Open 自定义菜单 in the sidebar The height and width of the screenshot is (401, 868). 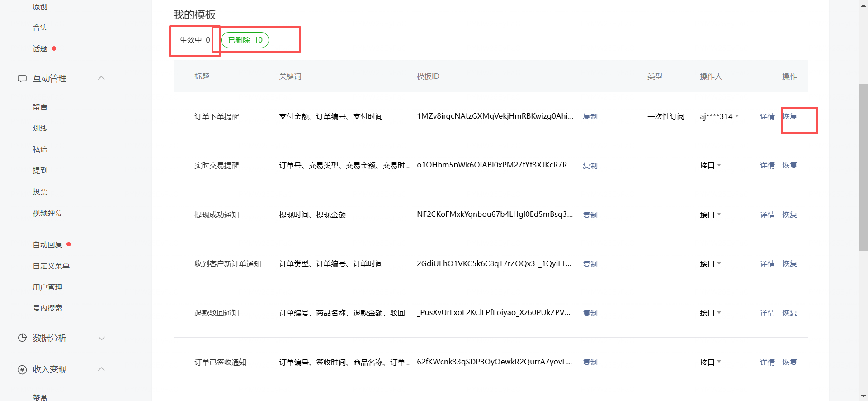[51, 266]
